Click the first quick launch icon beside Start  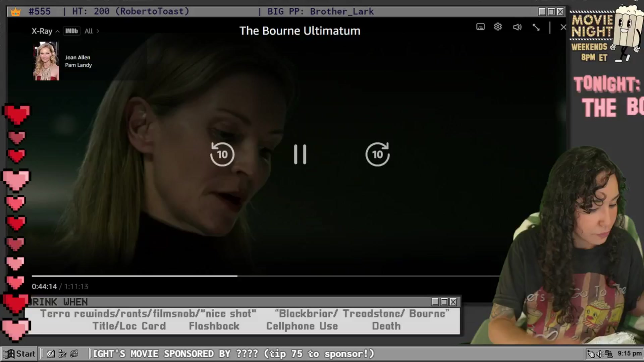click(x=51, y=354)
